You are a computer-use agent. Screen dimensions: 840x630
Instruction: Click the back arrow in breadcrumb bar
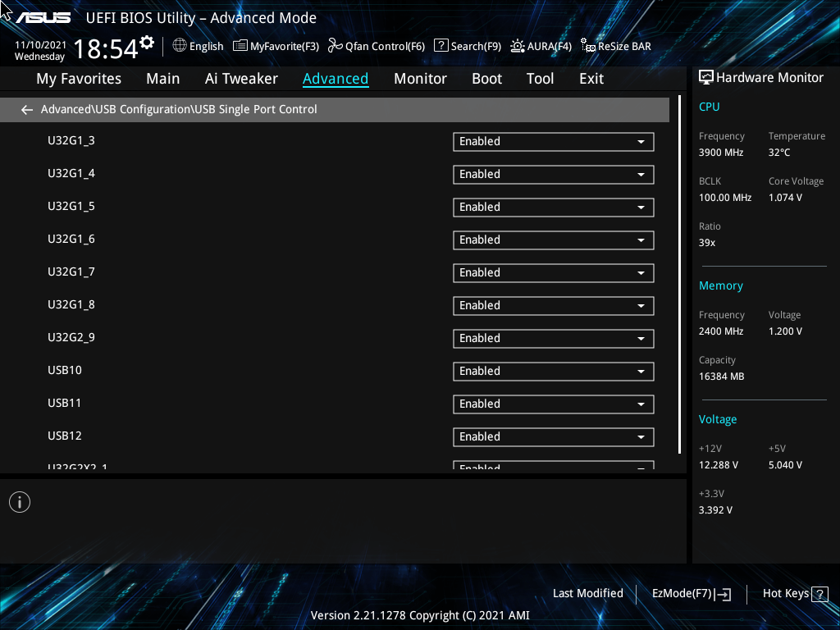coord(27,110)
